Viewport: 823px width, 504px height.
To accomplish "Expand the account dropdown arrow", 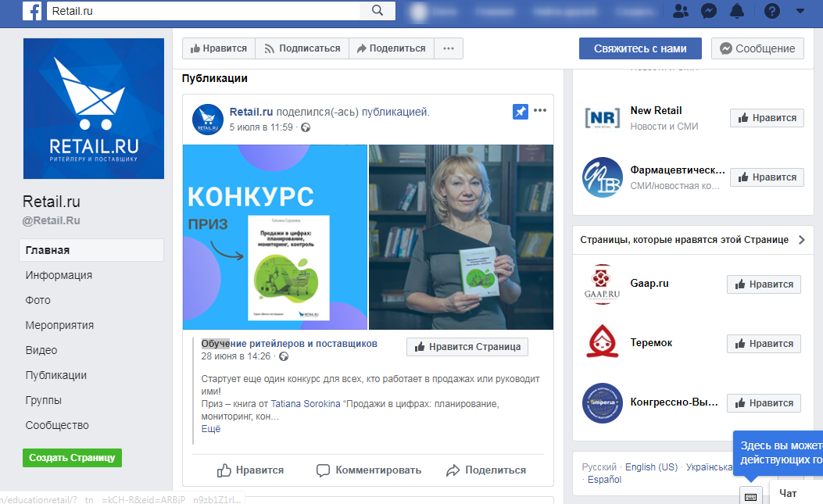I will pos(800,10).
